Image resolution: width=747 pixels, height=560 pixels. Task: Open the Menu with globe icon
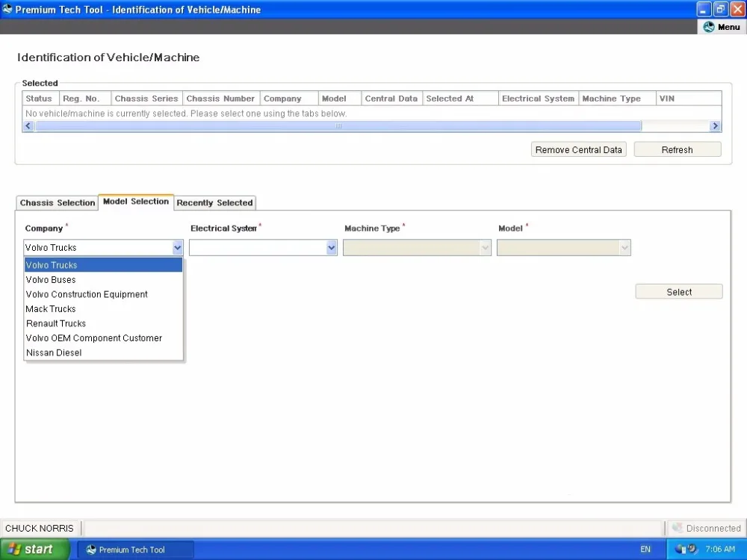(722, 26)
